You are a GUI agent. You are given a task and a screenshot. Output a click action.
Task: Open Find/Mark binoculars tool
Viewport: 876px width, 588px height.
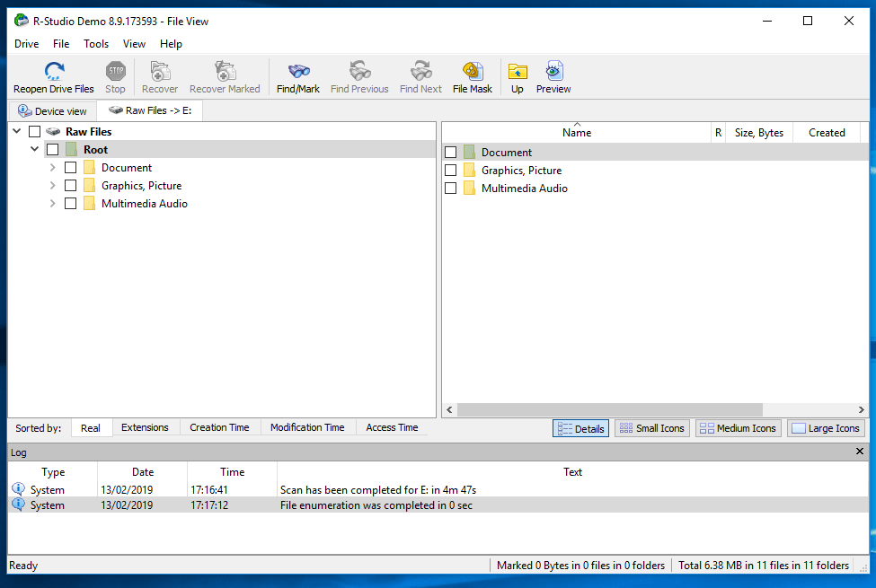tap(298, 71)
